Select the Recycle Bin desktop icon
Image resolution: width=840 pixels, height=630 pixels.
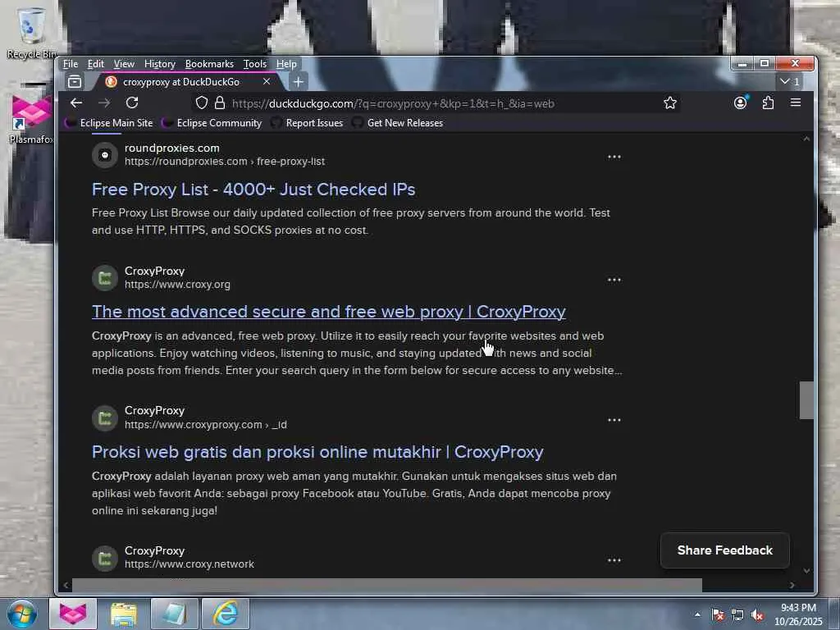(31, 33)
